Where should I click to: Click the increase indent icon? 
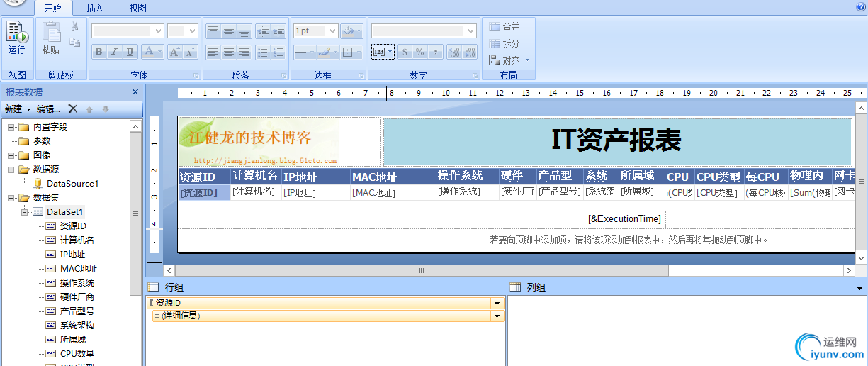[x=278, y=31]
